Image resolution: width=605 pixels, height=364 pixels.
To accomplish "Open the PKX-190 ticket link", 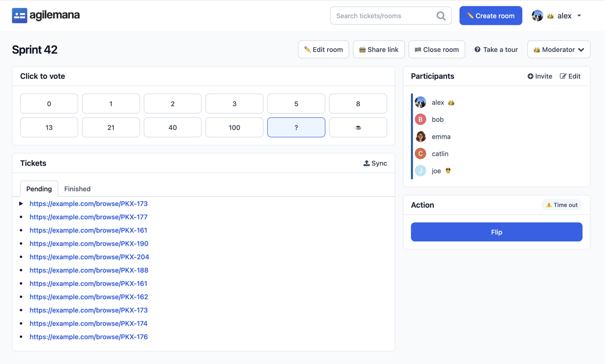I will pos(89,244).
